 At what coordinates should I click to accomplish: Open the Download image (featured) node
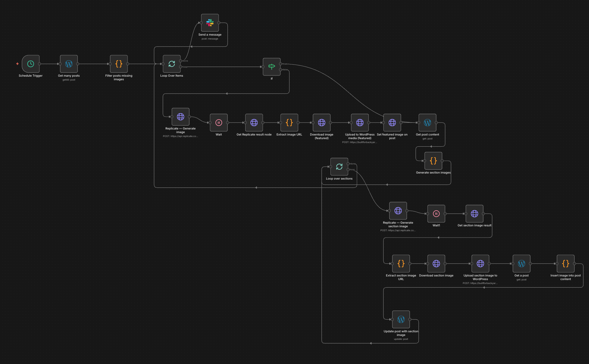point(321,123)
